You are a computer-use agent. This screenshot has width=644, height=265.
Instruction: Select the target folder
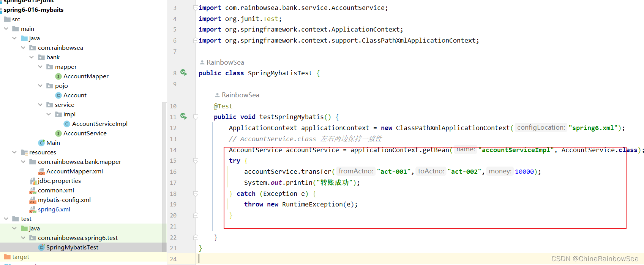(21, 257)
